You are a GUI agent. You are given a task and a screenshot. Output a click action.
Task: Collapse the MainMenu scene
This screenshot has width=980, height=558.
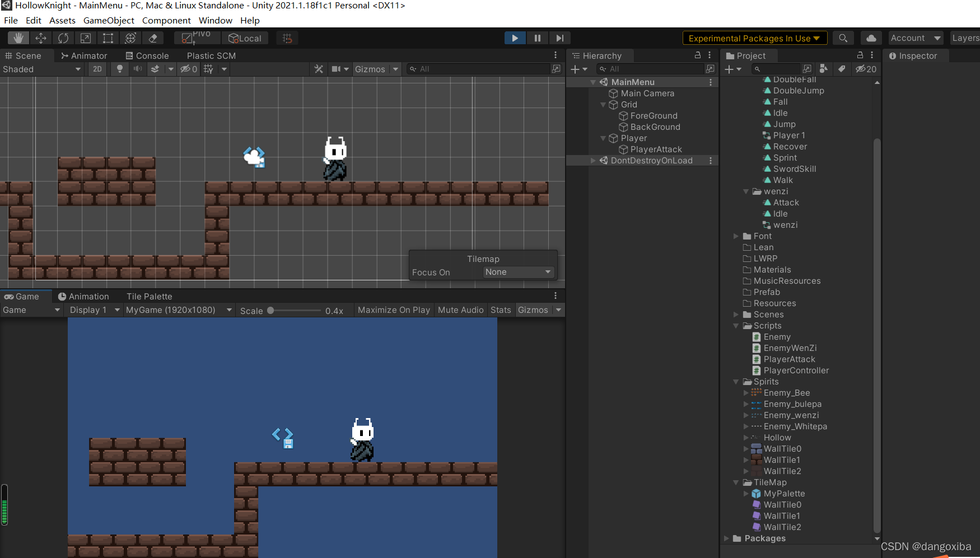tap(593, 82)
